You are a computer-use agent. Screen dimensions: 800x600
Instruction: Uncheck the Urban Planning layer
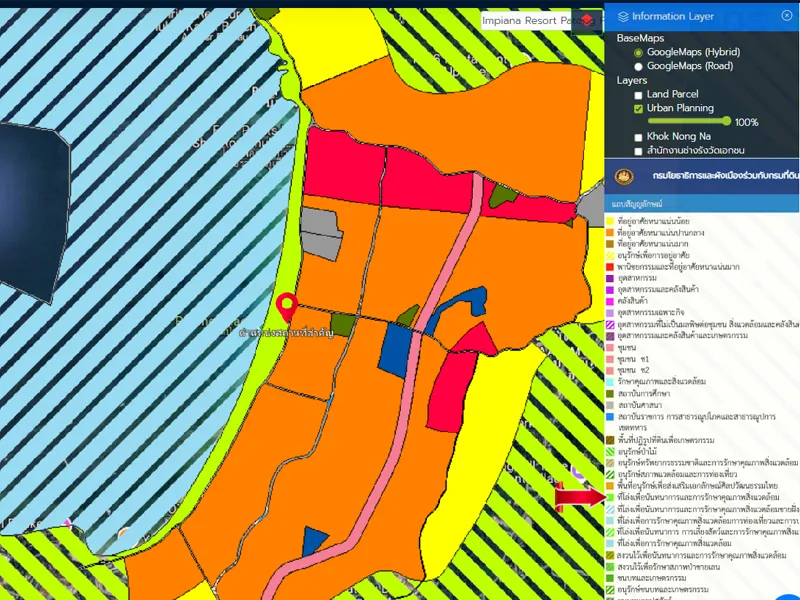click(x=638, y=108)
